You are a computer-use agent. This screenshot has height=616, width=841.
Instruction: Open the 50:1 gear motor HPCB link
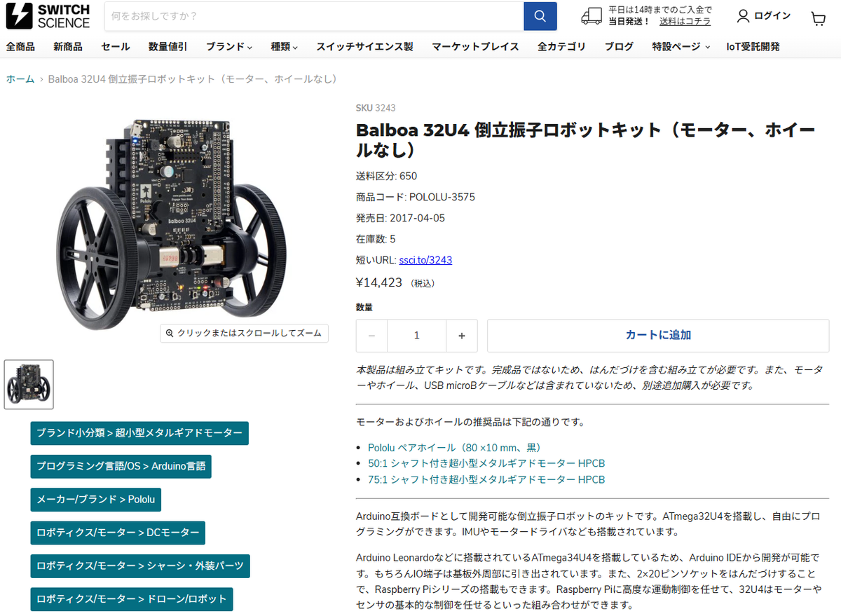click(486, 463)
